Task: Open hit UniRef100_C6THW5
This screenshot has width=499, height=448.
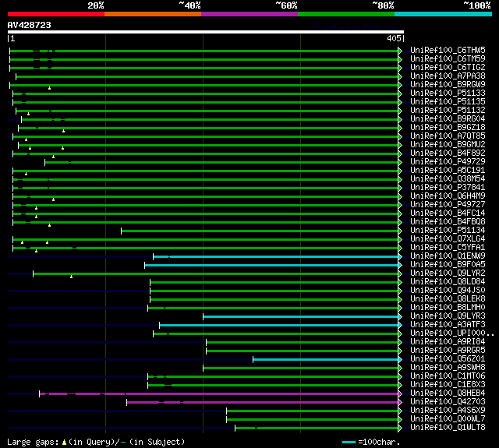Action: point(448,50)
